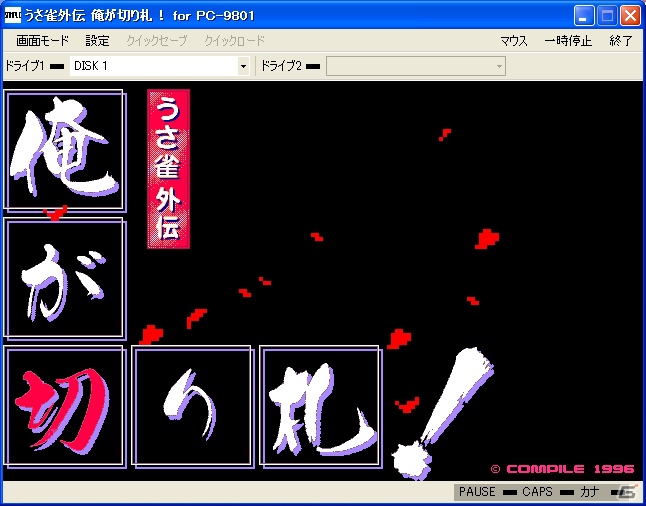Close the emulator window

(630, 16)
